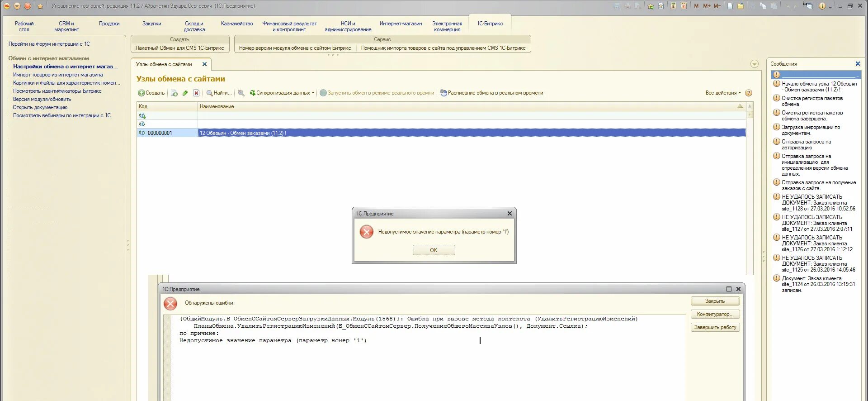The image size is (868, 401).
Task: Open Посмотреть идентификаторы Битрикс
Action: point(57,91)
